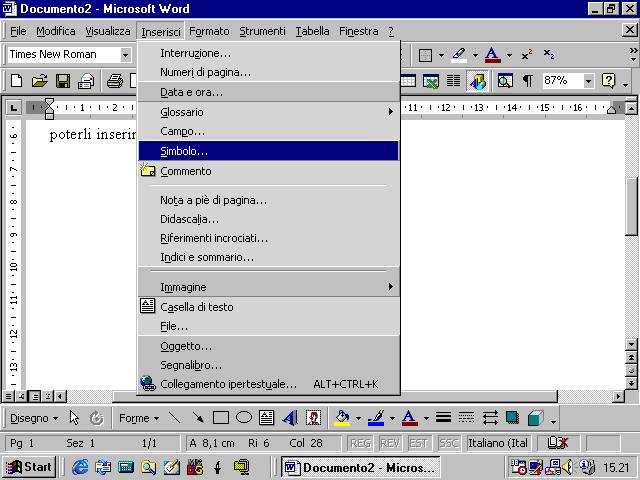This screenshot has width=640, height=480.
Task: Select Interruzione... menu entry
Action: pyautogui.click(x=268, y=53)
